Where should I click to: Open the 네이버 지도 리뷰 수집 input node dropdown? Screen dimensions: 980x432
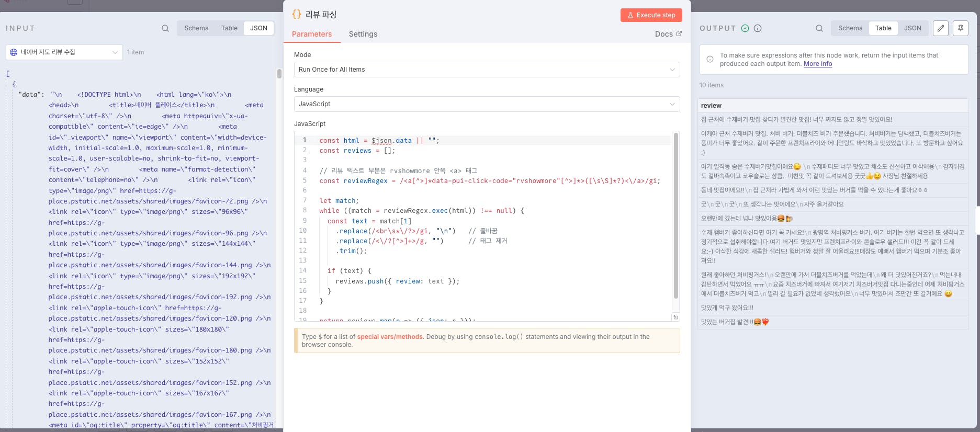pyautogui.click(x=64, y=52)
